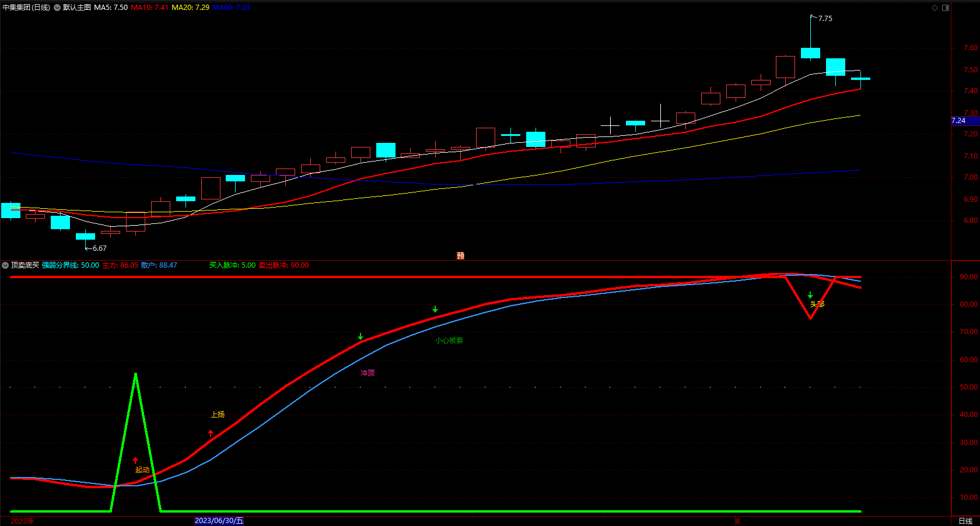
Task: Select the MA20: 7.29 indicator label
Action: click(x=191, y=8)
